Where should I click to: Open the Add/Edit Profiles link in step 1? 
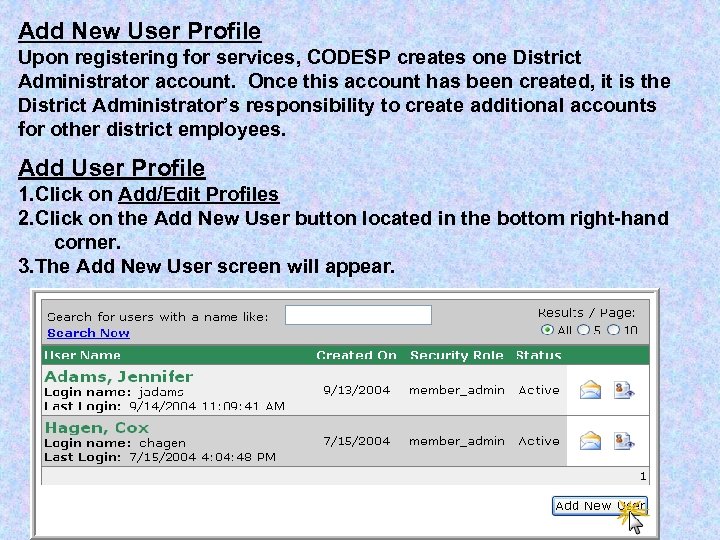198,194
